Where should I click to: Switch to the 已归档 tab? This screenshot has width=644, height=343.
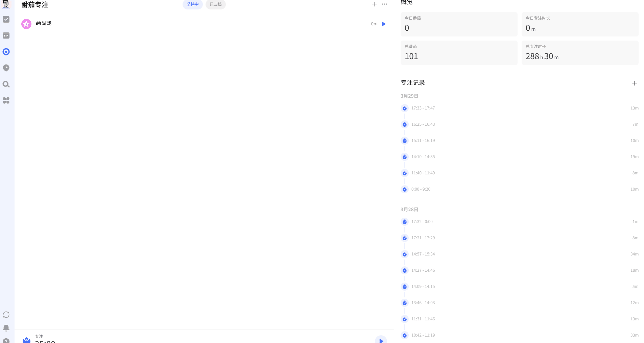coord(215,4)
